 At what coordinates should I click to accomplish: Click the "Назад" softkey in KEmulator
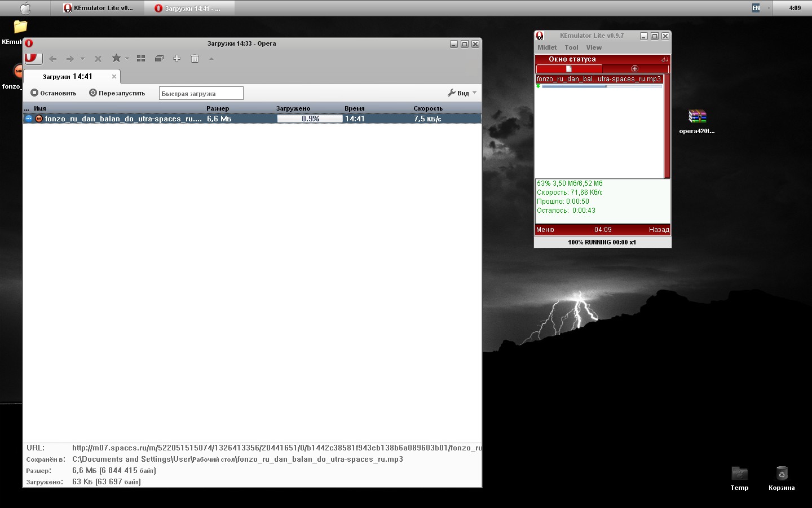[659, 230]
